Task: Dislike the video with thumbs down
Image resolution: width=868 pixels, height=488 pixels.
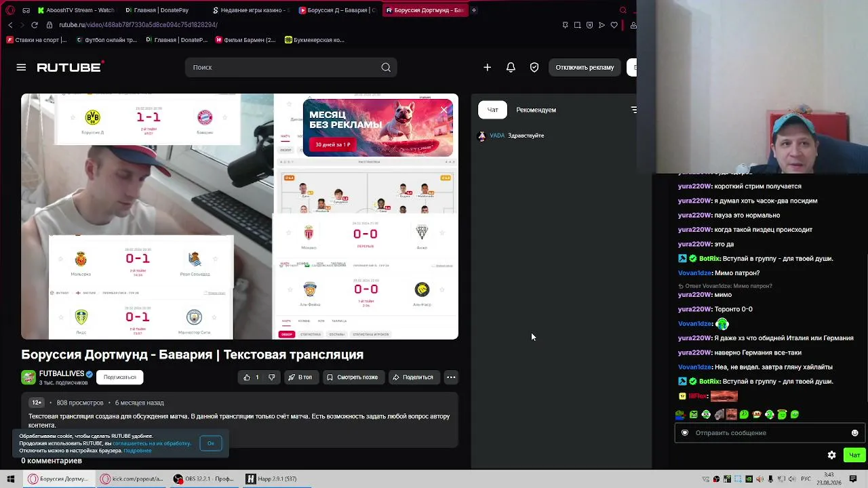Action: [x=271, y=378]
